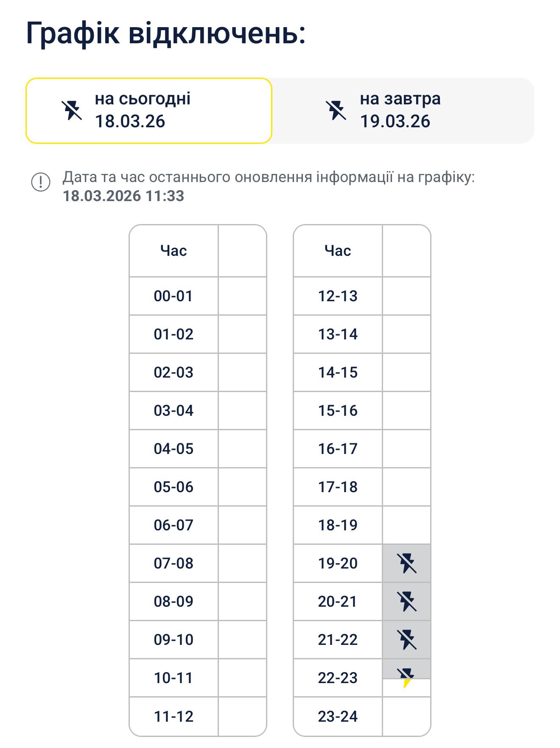This screenshot has height=748, width=560.
Task: Click power-off icon in 21-22 row
Action: (406, 640)
